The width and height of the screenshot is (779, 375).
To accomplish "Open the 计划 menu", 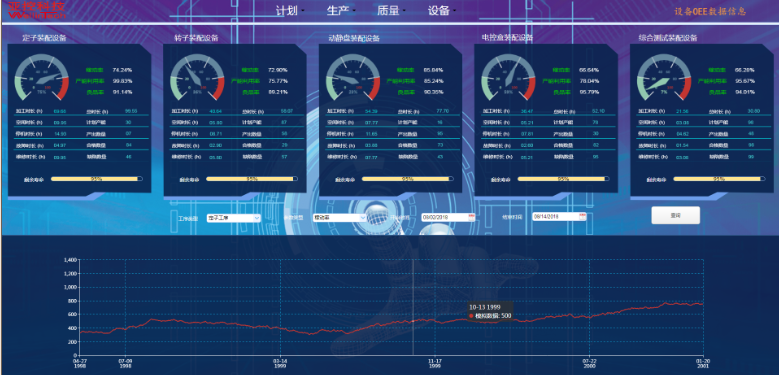I will pyautogui.click(x=289, y=11).
